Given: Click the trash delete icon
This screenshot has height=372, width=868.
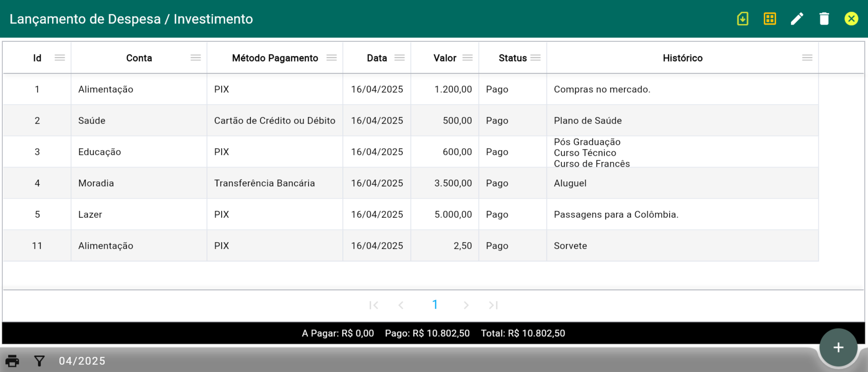Looking at the screenshot, I should [x=824, y=19].
